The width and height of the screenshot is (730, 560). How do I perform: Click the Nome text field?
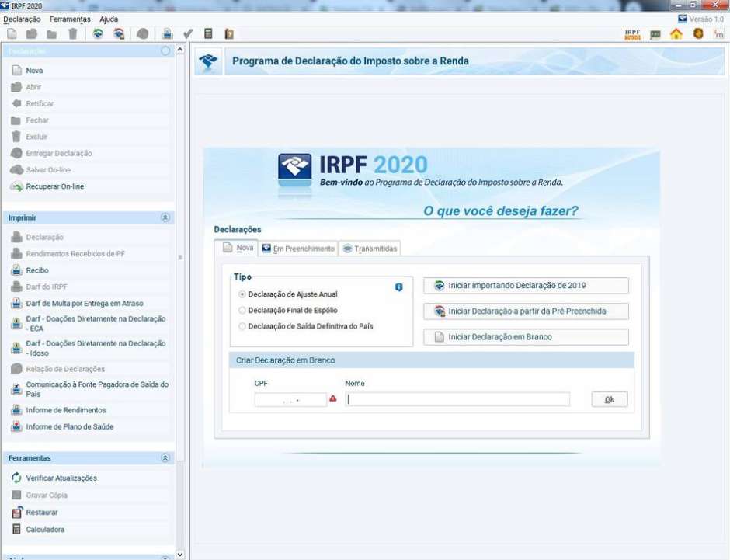pos(457,399)
